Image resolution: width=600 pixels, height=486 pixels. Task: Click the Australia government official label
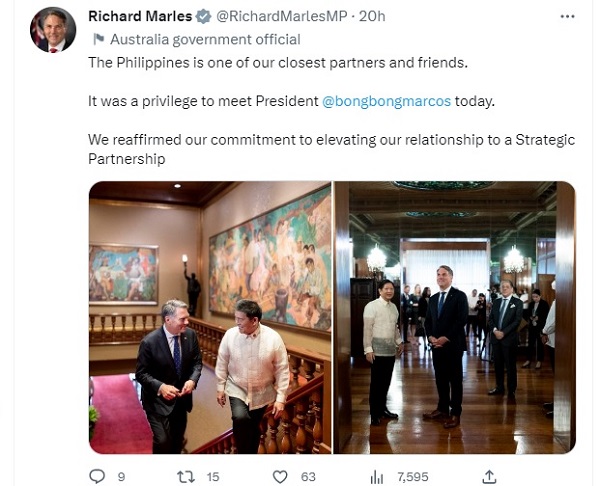pos(205,40)
